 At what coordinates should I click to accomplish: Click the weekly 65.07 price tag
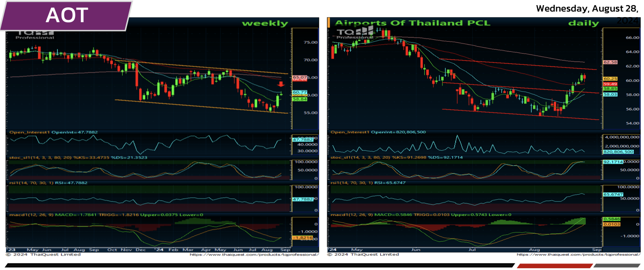pos(300,77)
